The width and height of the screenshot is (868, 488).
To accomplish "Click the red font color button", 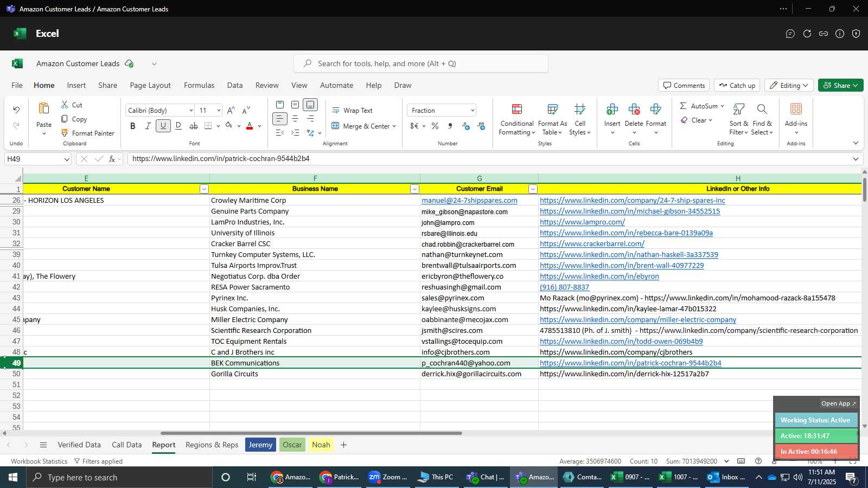I will (x=250, y=126).
